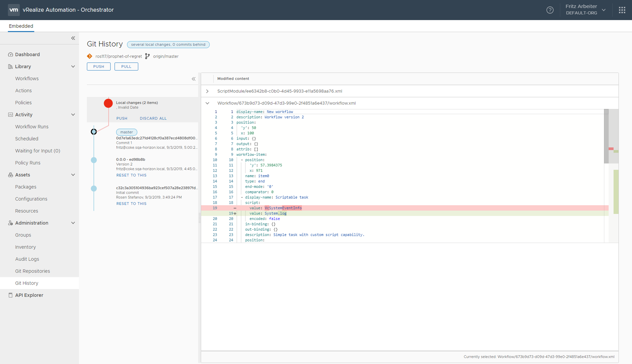Click RESET TO THIS on initial commit
632x364 pixels.
tap(132, 203)
